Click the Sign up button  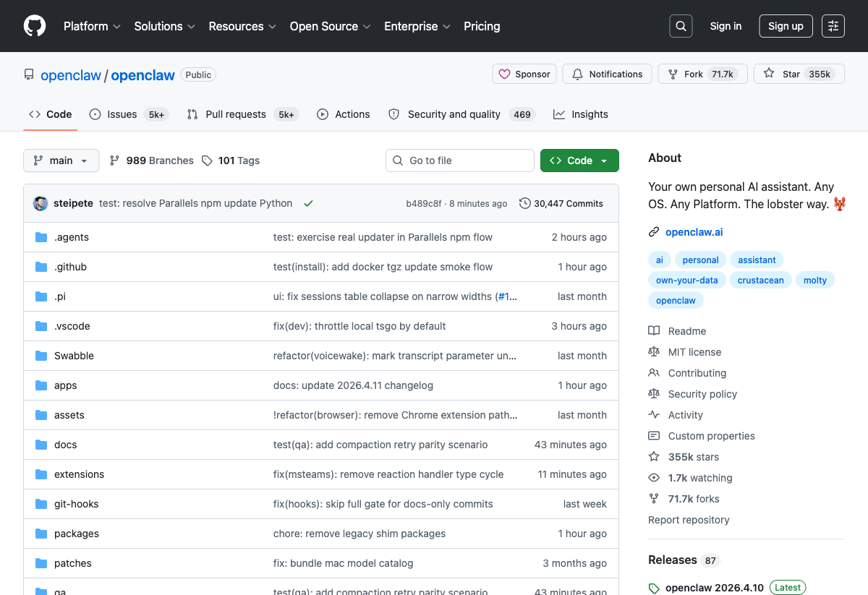(786, 25)
